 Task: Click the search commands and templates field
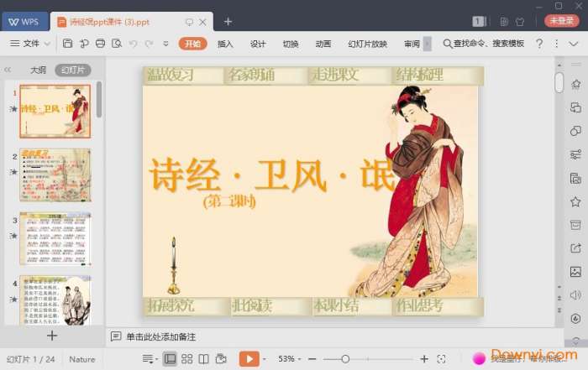pos(484,44)
